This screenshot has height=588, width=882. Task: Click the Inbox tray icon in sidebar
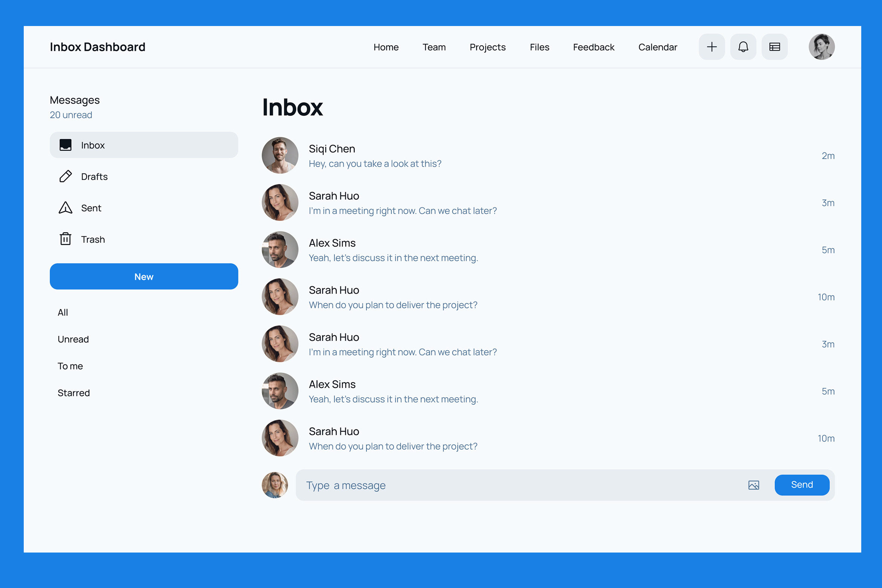(x=66, y=145)
